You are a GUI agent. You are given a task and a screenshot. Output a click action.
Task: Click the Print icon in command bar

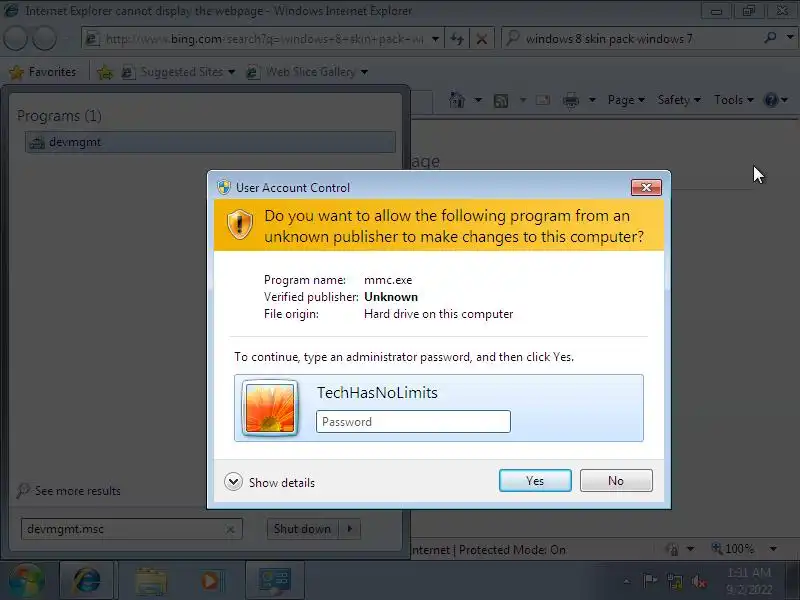coord(570,101)
